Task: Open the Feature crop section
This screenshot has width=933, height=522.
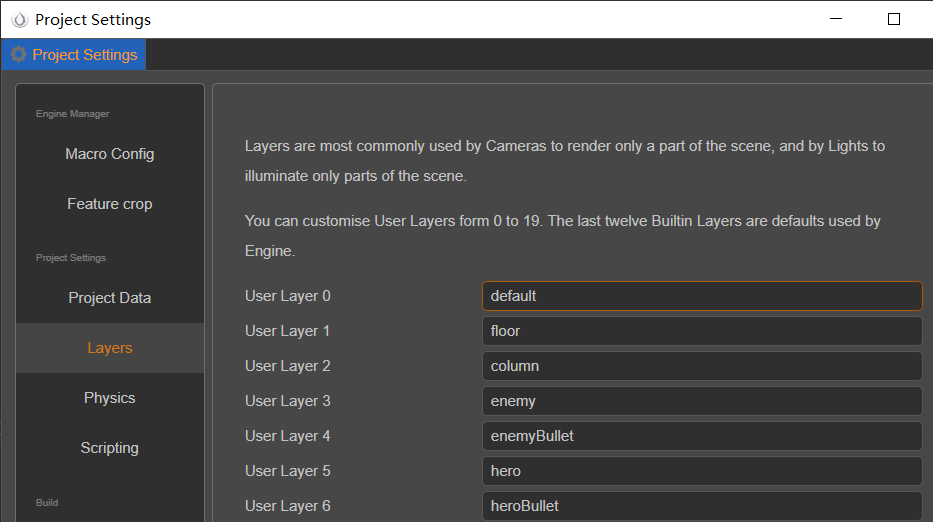Action: pos(110,204)
